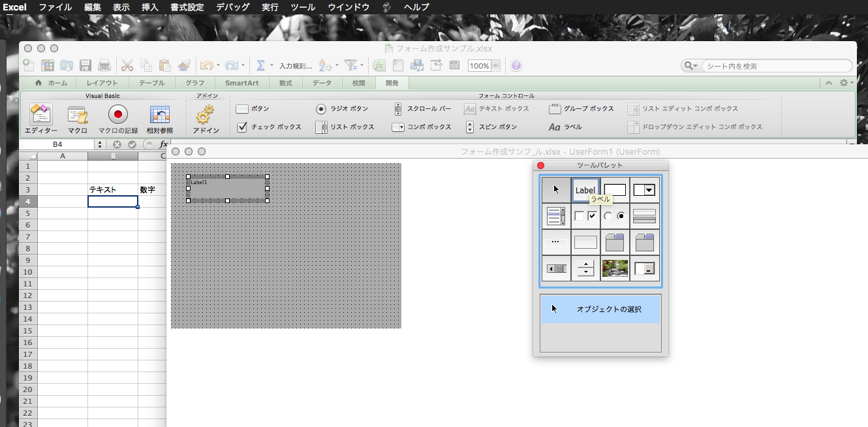The image size is (868, 427).
Task: Insert a チェック ボックス form control
Action: click(269, 127)
